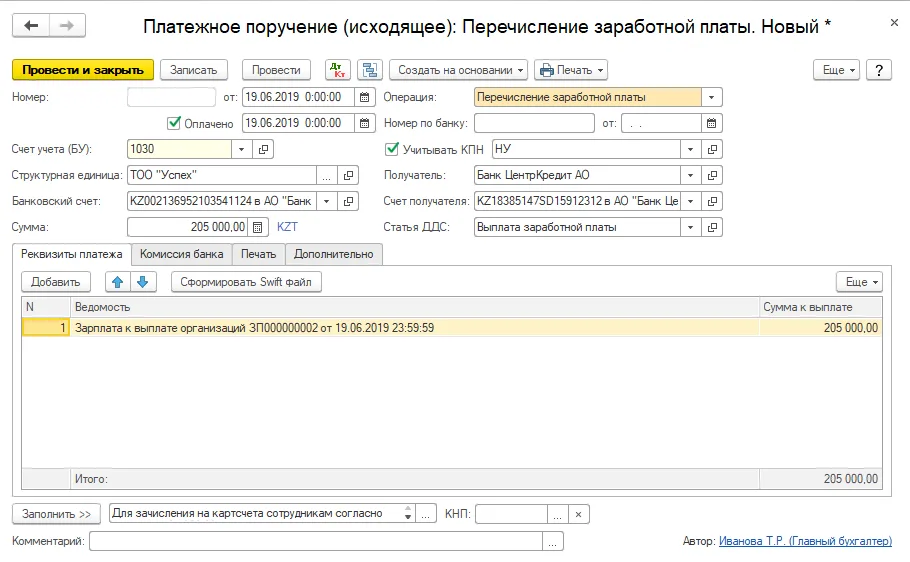The image size is (910, 562).
Task: Move the payment row down with blue arrow
Action: 143,282
